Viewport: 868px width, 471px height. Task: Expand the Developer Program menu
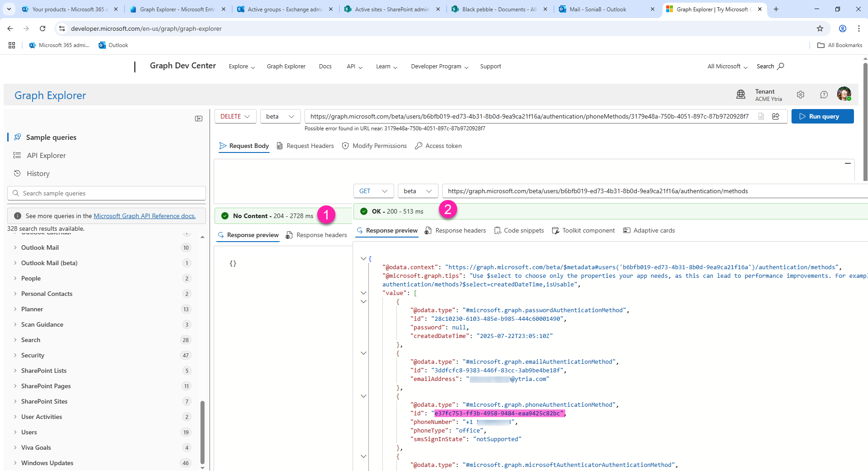(439, 67)
